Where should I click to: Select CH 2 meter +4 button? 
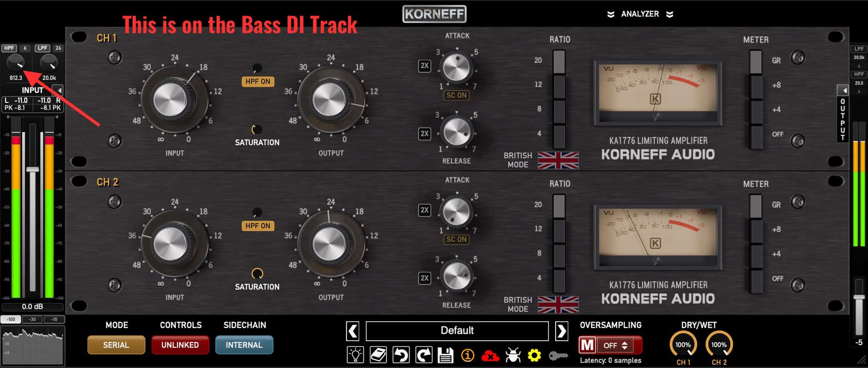click(756, 256)
